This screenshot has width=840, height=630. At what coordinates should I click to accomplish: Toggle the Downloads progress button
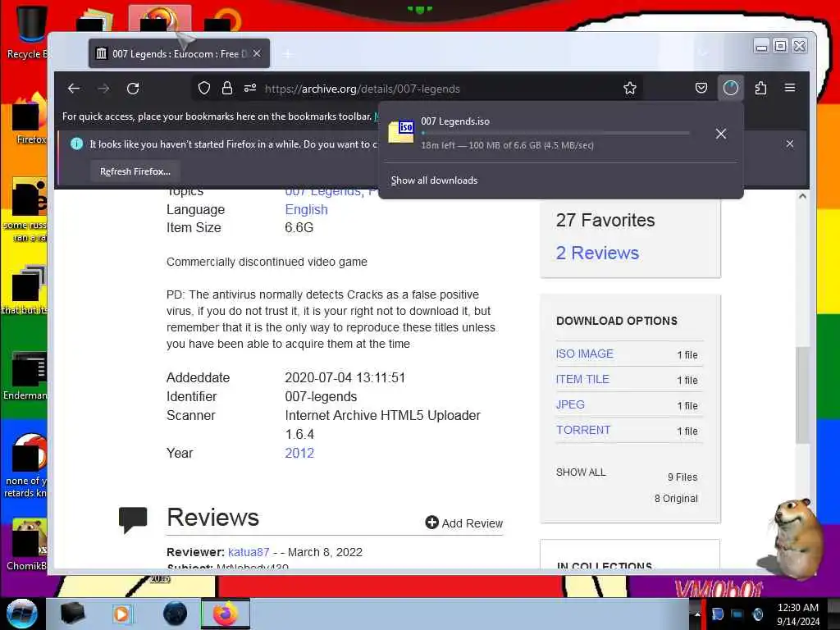pyautogui.click(x=731, y=88)
